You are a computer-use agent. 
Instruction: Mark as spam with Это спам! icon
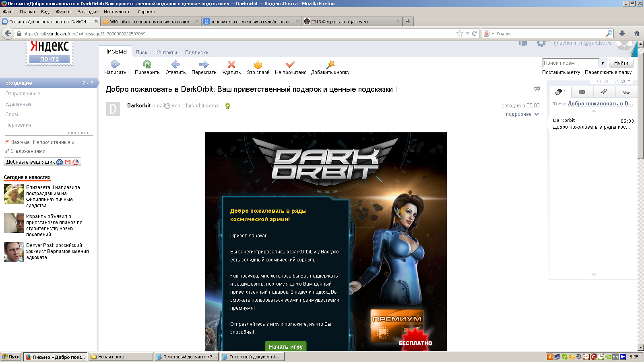click(x=258, y=64)
